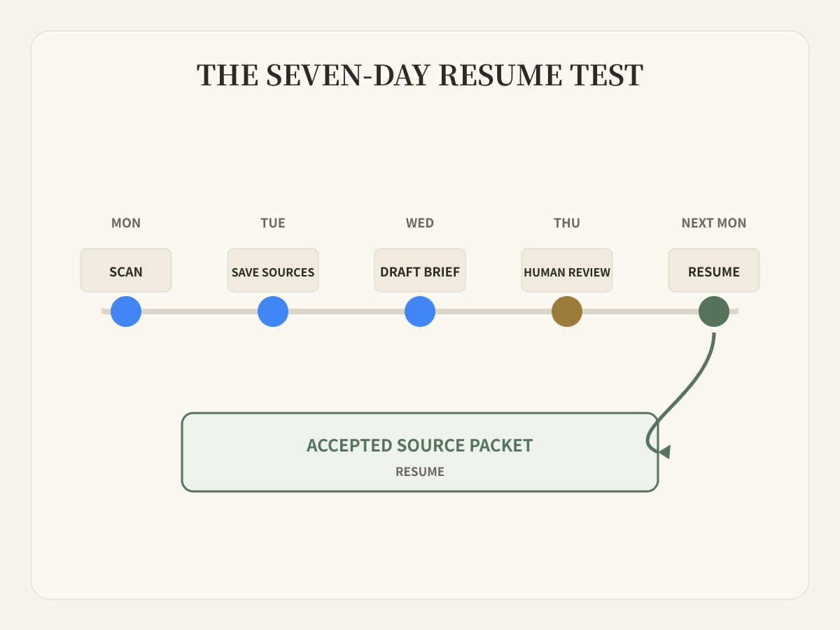Image resolution: width=840 pixels, height=630 pixels.
Task: Click the MON day label
Action: coord(126,223)
